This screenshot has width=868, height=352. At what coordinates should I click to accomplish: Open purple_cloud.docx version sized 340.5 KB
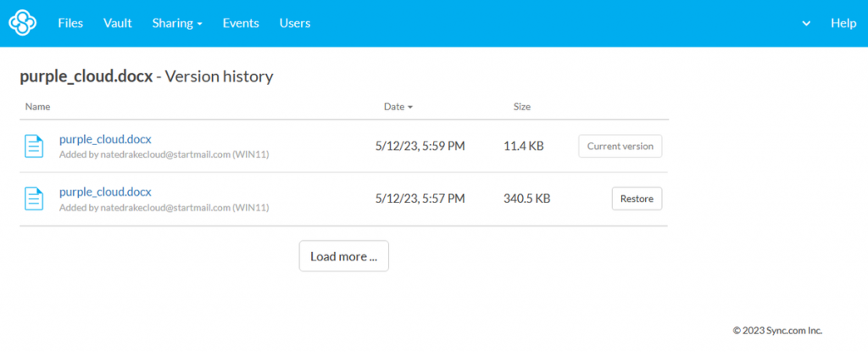click(105, 192)
